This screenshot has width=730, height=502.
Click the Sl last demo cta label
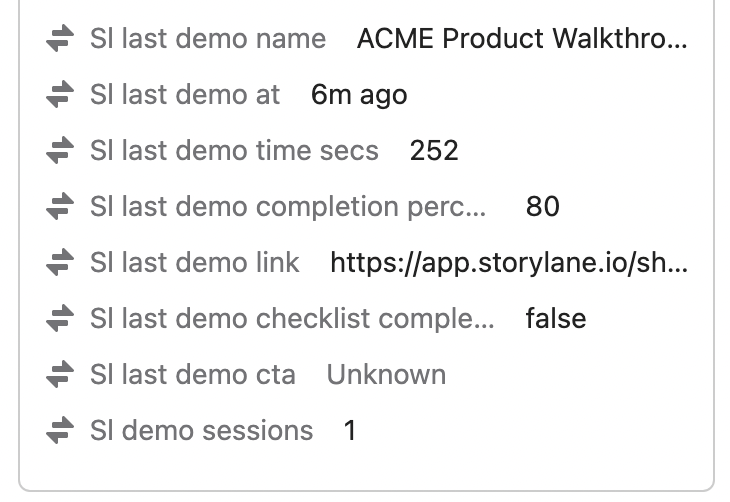(193, 375)
